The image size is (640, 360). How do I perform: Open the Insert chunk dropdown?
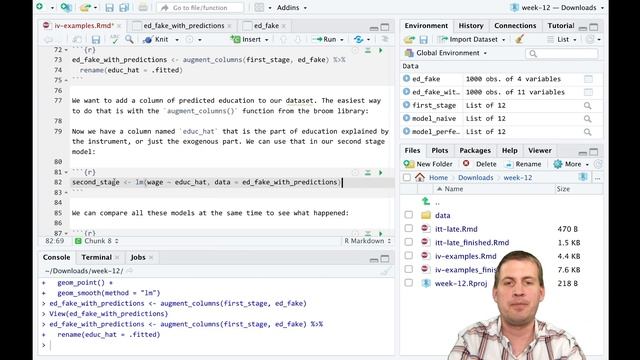click(250, 40)
